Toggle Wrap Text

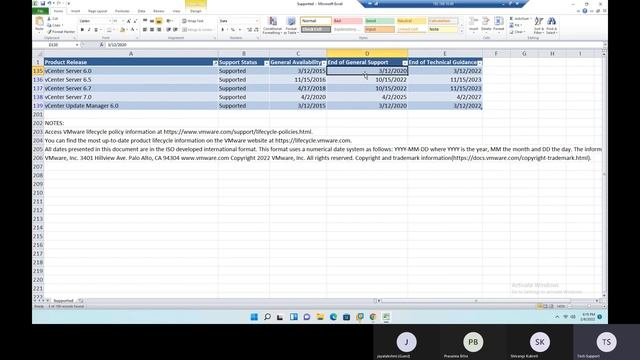[x=193, y=21]
